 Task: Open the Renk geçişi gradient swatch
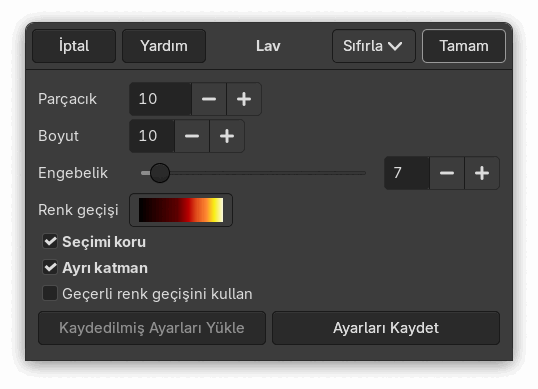click(181, 210)
